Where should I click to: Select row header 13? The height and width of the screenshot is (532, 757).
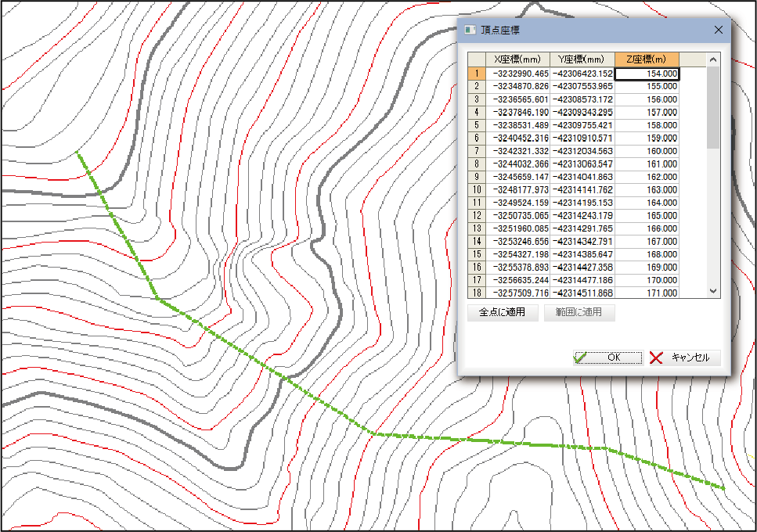[x=477, y=228]
